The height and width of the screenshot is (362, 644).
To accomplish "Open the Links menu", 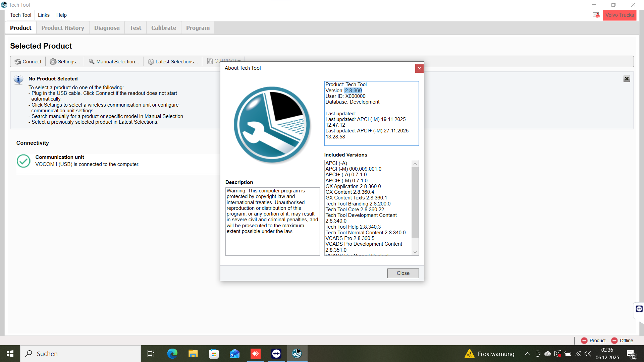I will tap(44, 15).
